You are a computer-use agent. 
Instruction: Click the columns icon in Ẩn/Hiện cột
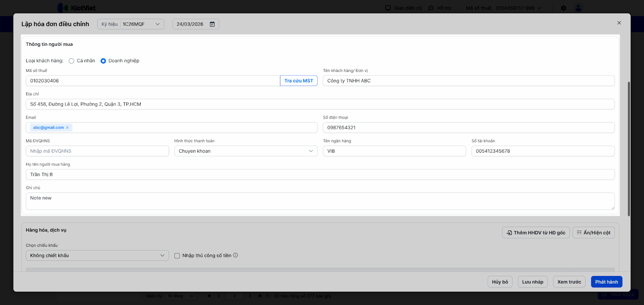pos(579,233)
